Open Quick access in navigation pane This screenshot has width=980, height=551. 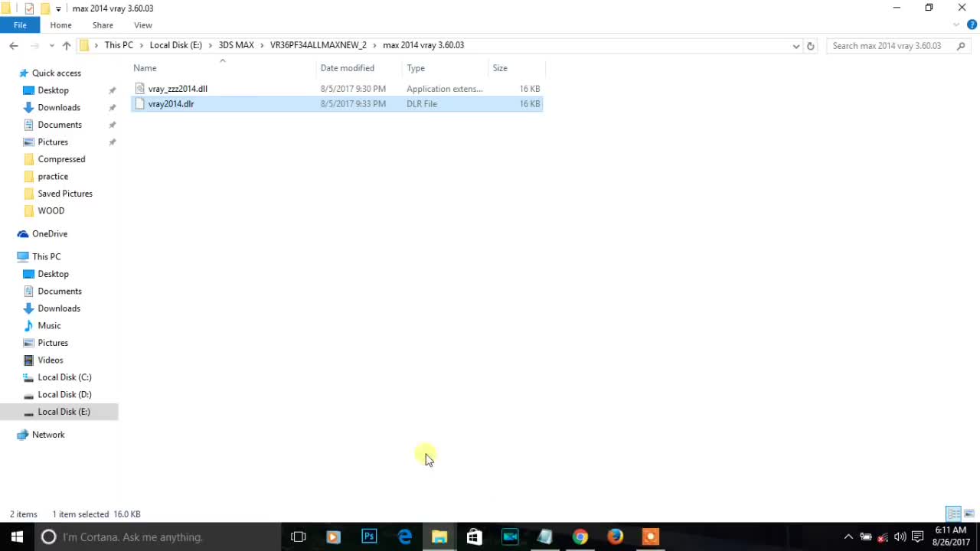point(56,73)
